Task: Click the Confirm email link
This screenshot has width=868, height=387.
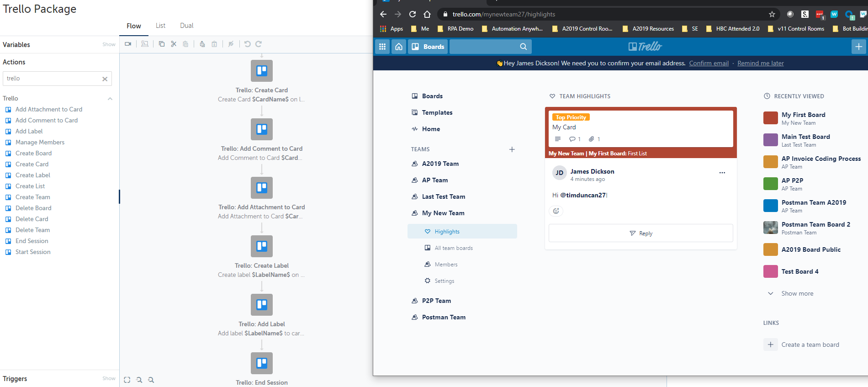Action: click(x=709, y=64)
